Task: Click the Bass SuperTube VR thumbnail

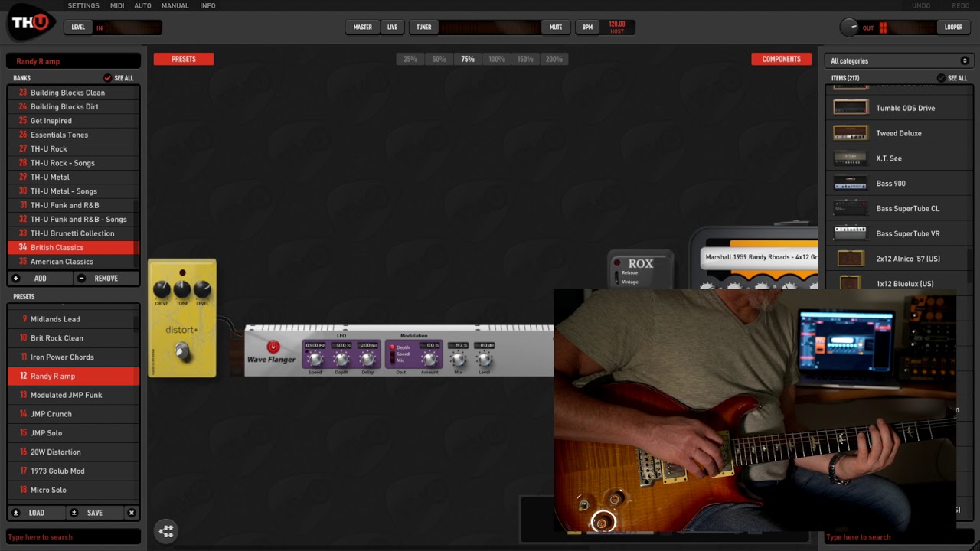Action: pyautogui.click(x=851, y=233)
